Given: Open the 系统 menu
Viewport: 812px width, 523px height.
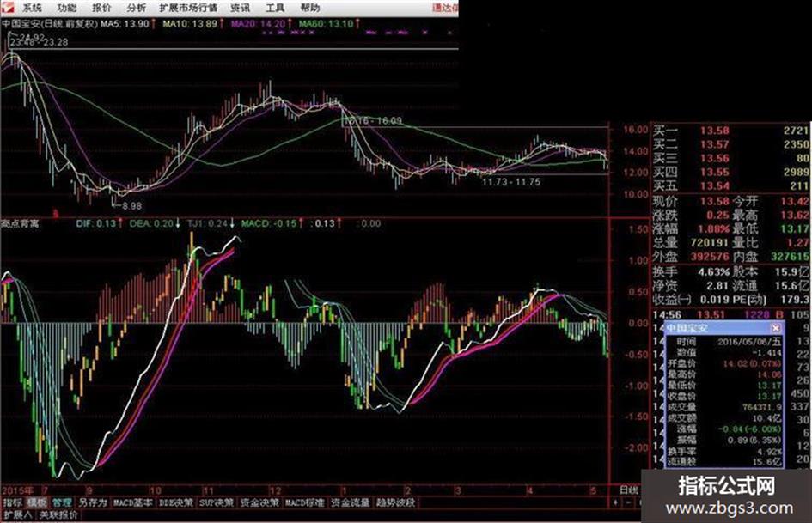Looking at the screenshot, I should 33,8.
